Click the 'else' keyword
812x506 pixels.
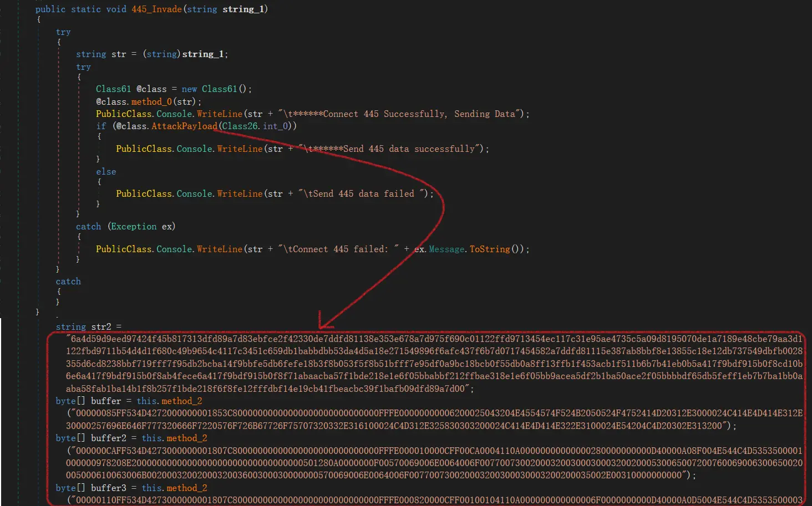coord(106,172)
